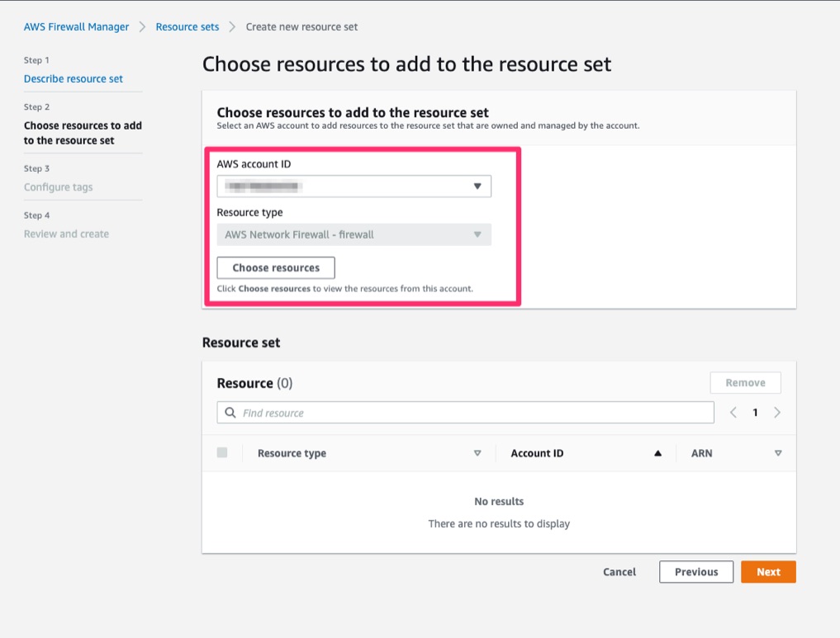
Task: Click the Cancel button
Action: point(619,572)
